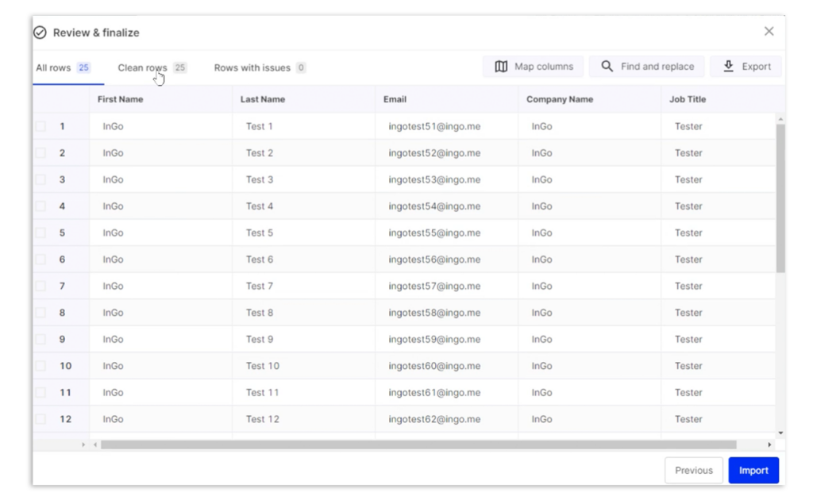Enable the row 7 checkbox
The width and height of the screenshot is (813, 504).
click(x=40, y=286)
